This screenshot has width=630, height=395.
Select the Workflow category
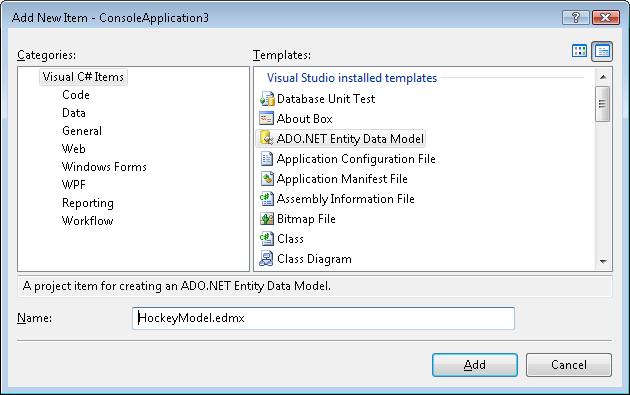point(87,221)
